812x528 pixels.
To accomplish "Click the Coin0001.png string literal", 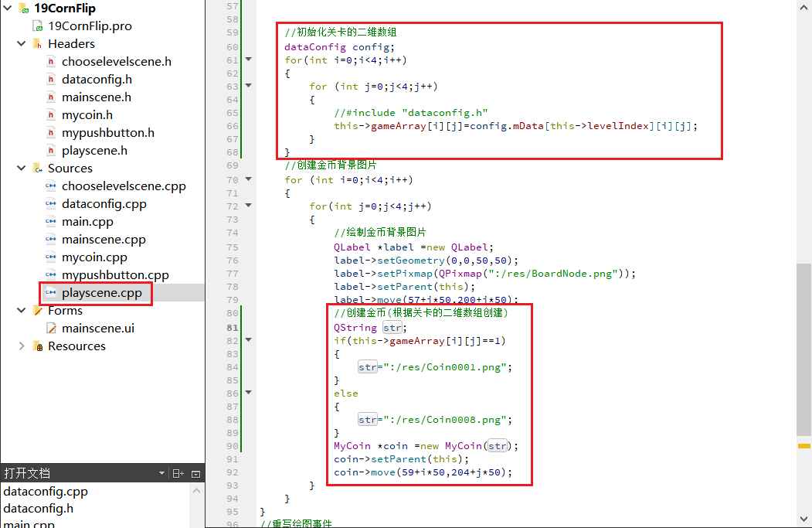I will pos(445,367).
